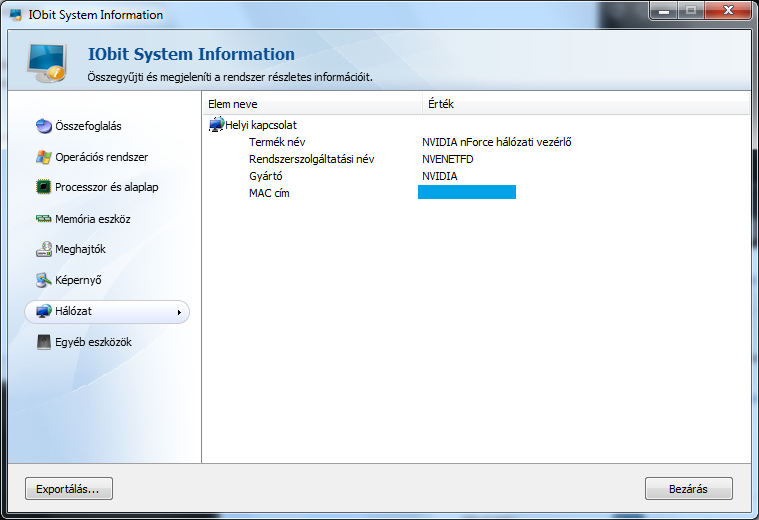The image size is (759, 520).
Task: Click the Exportálás... button
Action: coord(69,489)
